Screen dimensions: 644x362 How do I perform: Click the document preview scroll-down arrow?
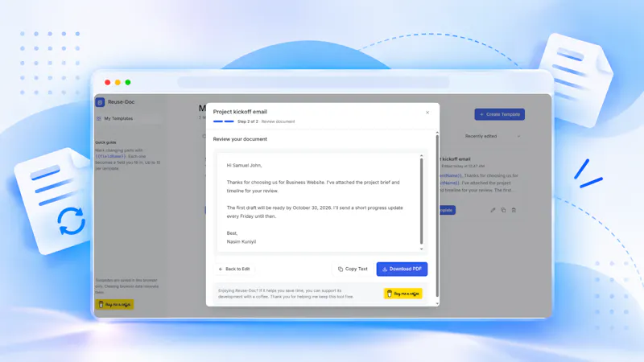[421, 249]
